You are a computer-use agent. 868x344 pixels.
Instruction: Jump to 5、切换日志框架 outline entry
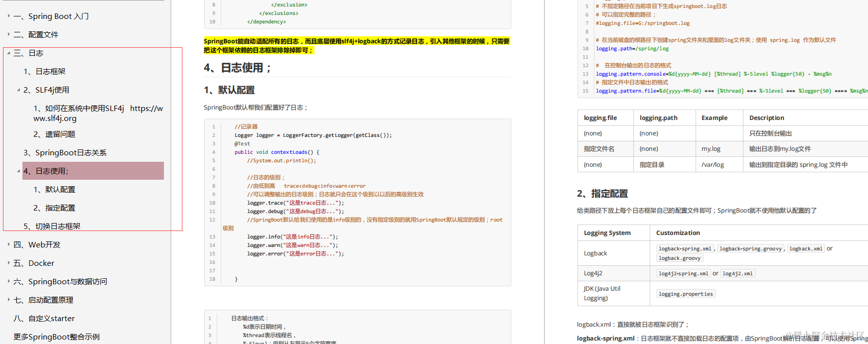pos(52,226)
